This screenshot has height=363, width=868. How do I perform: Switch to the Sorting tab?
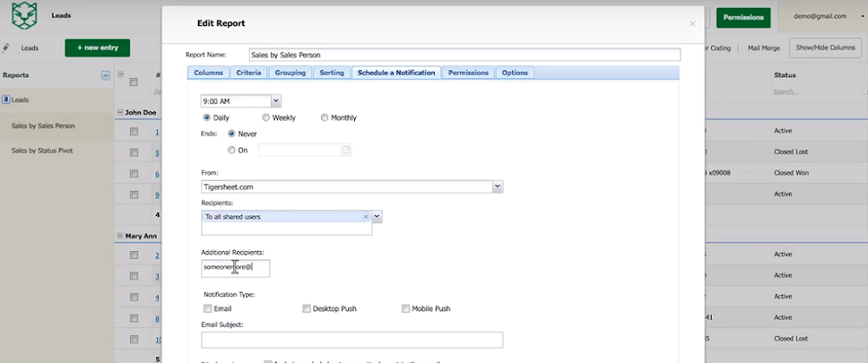pos(332,73)
